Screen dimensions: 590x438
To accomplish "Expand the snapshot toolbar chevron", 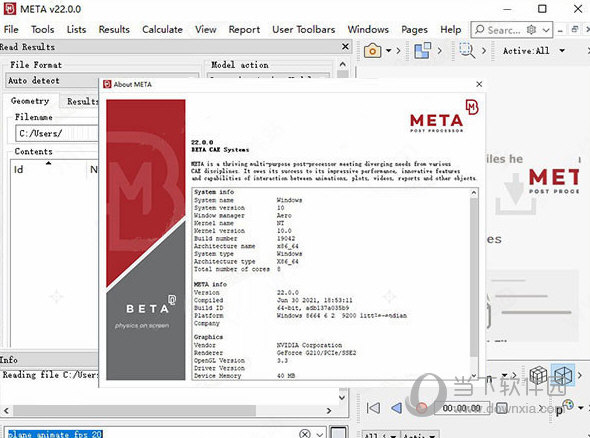I will pyautogui.click(x=398, y=50).
